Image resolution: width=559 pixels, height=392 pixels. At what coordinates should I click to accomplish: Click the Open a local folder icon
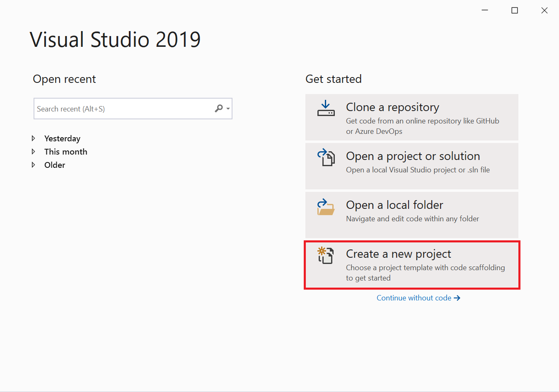pos(326,207)
